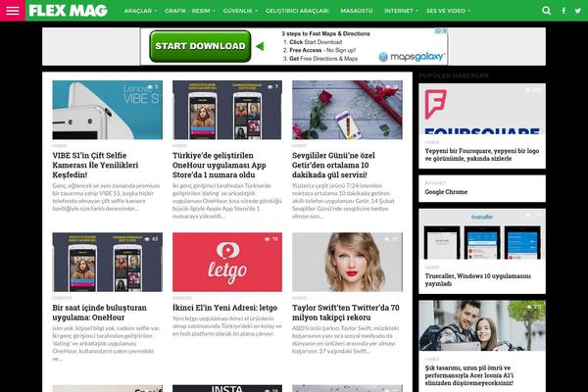This screenshot has height=392, width=588.
Task: Click the couple selfie Acer thumbnail
Action: point(482,325)
